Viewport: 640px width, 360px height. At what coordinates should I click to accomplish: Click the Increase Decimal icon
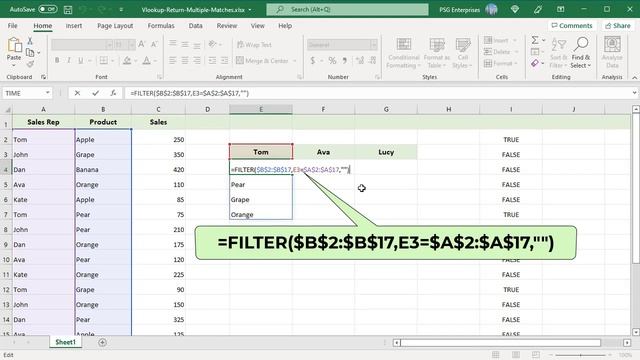[x=360, y=61]
